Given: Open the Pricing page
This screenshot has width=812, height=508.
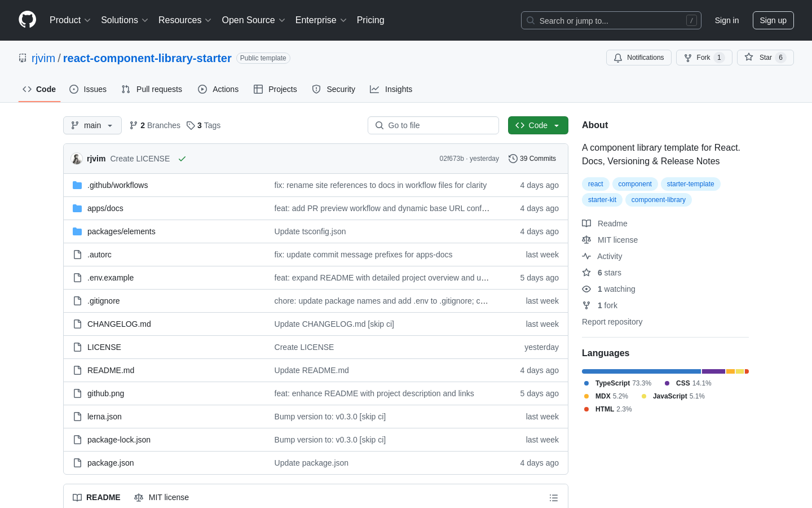Looking at the screenshot, I should coord(370,20).
